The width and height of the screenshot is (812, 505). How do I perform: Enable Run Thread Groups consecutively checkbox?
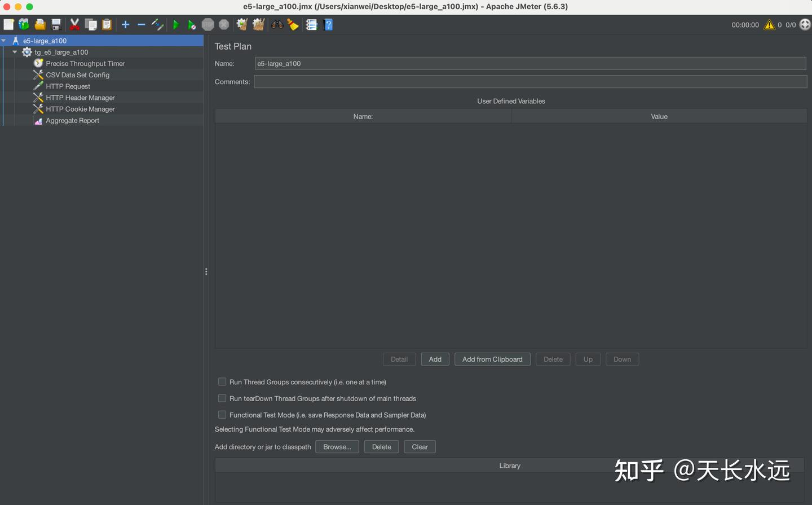click(x=222, y=382)
